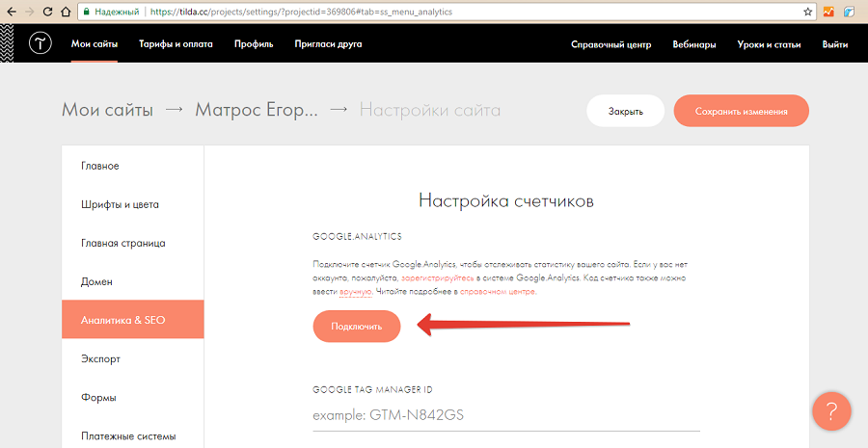Open the help question mark bubble
Viewport: 868px width, 448px height.
(x=831, y=411)
